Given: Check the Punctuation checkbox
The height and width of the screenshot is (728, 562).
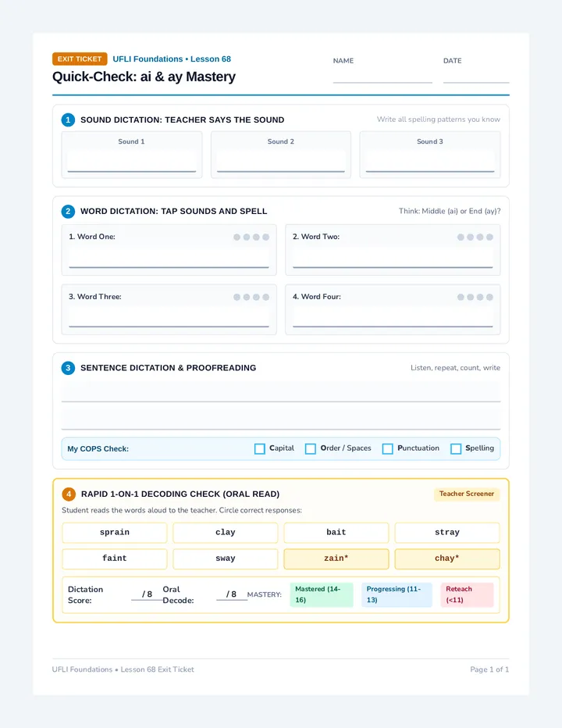Looking at the screenshot, I should (387, 448).
